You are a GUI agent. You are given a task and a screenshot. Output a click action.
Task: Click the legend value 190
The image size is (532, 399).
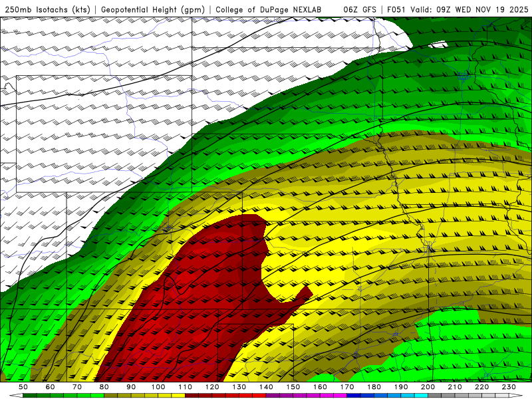401,387
